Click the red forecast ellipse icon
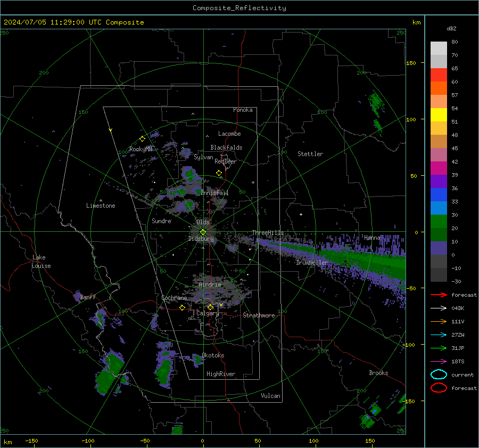 [439, 388]
